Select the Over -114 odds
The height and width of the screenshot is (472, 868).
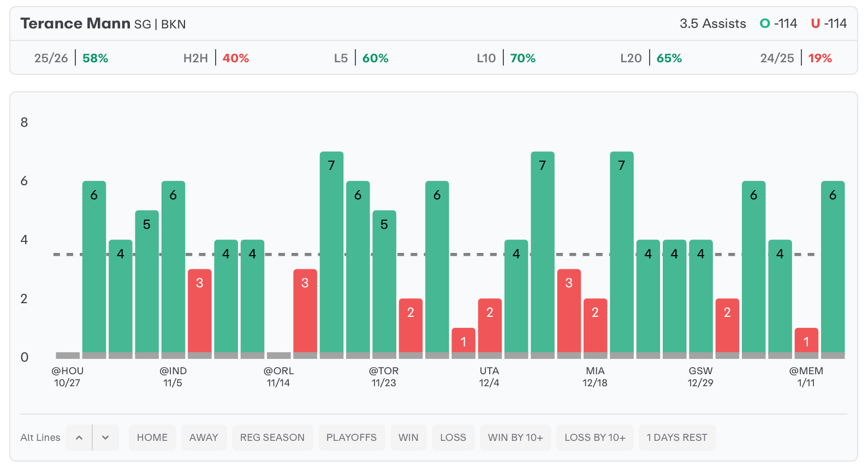point(779,23)
